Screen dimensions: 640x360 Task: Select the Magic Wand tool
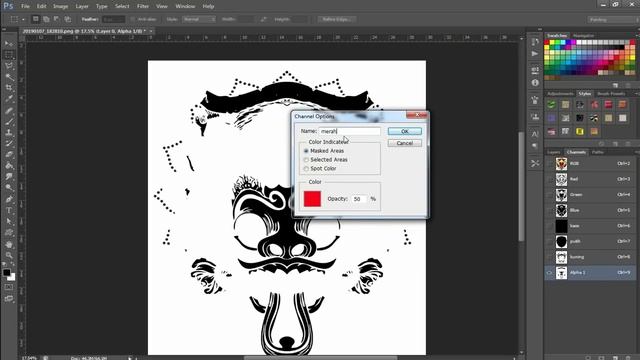pos(9,77)
